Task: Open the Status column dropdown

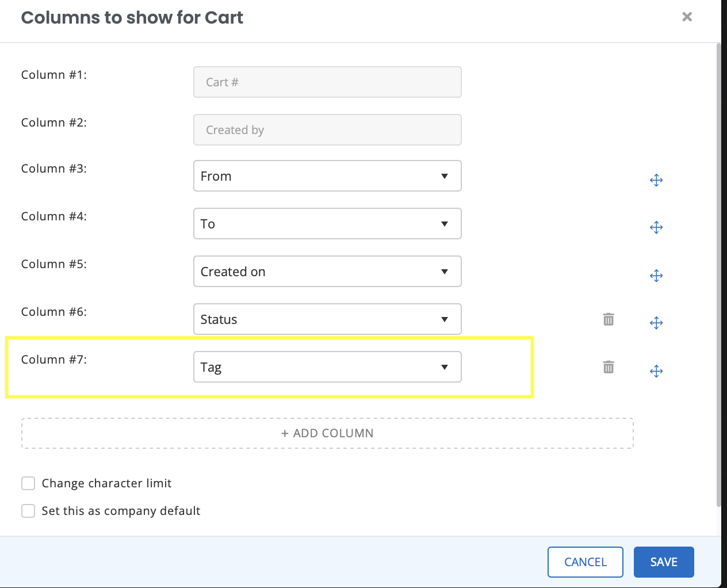Action: (327, 319)
